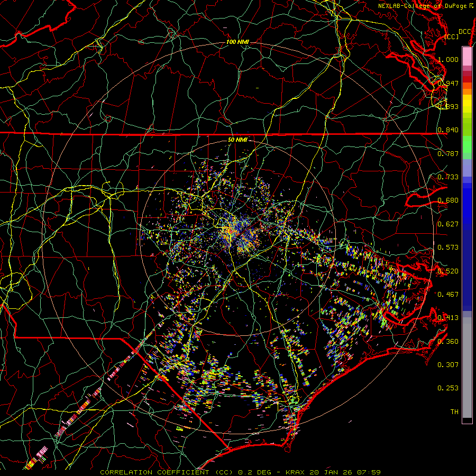The height and width of the screenshot is (476, 476).
Task: Click the 0.840 color scale value
Action: tap(448, 130)
